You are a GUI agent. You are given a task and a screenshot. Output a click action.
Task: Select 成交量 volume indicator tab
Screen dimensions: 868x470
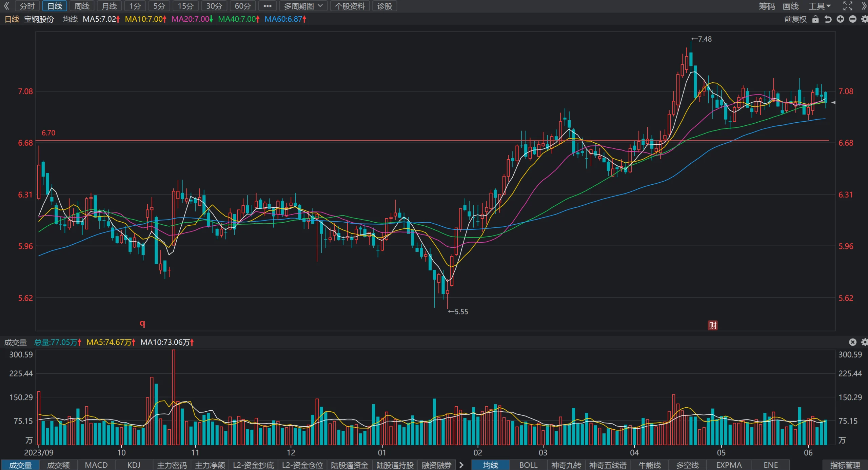pos(20,465)
